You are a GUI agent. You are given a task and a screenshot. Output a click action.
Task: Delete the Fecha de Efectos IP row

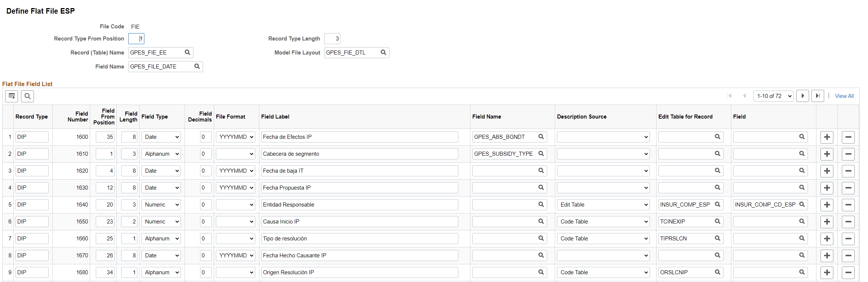pyautogui.click(x=848, y=137)
